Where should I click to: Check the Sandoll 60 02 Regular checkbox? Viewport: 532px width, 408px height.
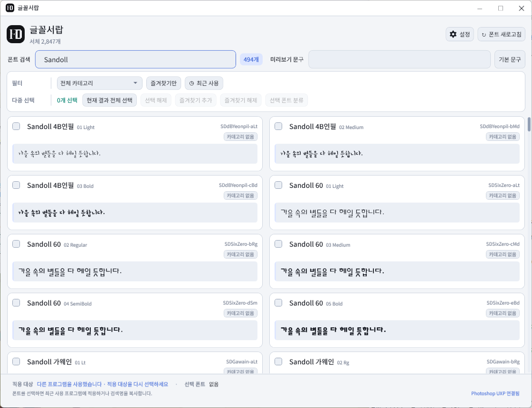point(16,244)
